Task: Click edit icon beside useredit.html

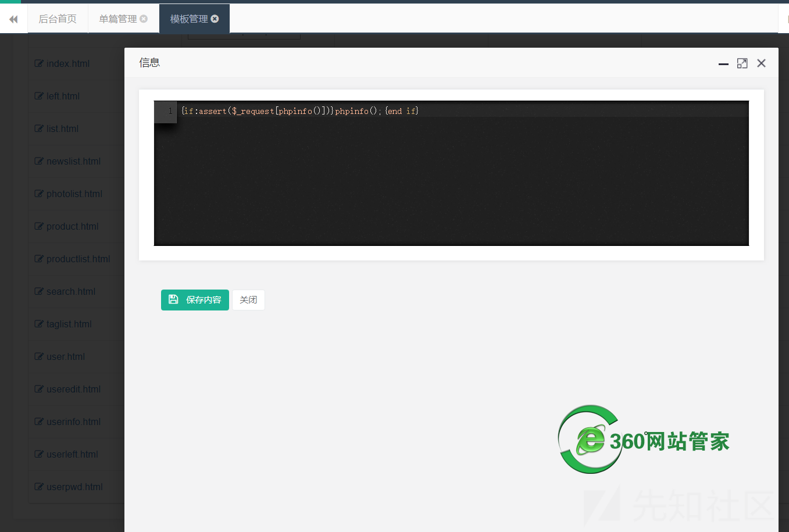Action: [x=39, y=389]
